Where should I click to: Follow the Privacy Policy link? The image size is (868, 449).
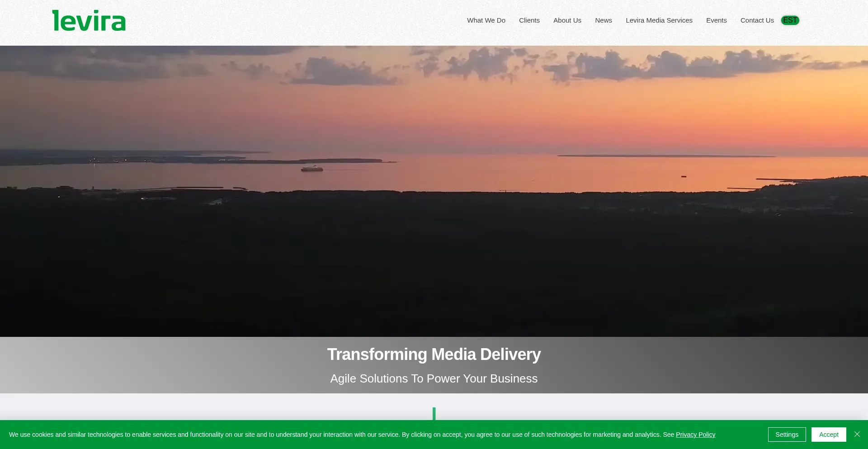pyautogui.click(x=695, y=435)
